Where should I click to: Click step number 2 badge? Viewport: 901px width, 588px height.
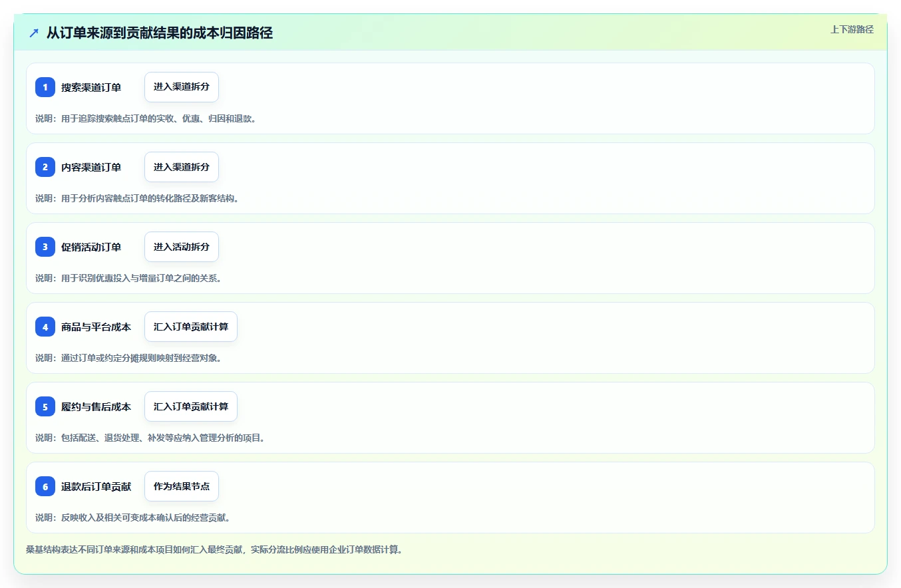[x=45, y=167]
